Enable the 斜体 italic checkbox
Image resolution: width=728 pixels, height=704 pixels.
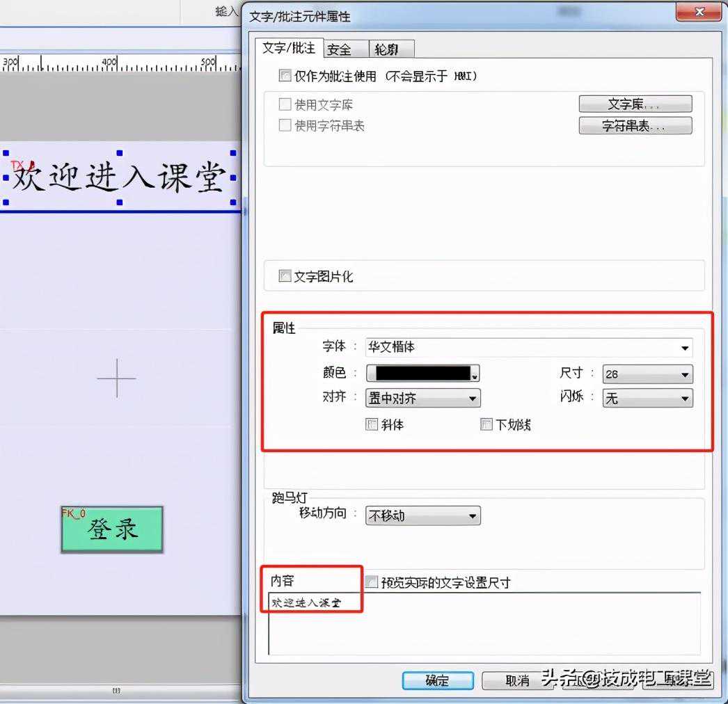click(x=372, y=425)
